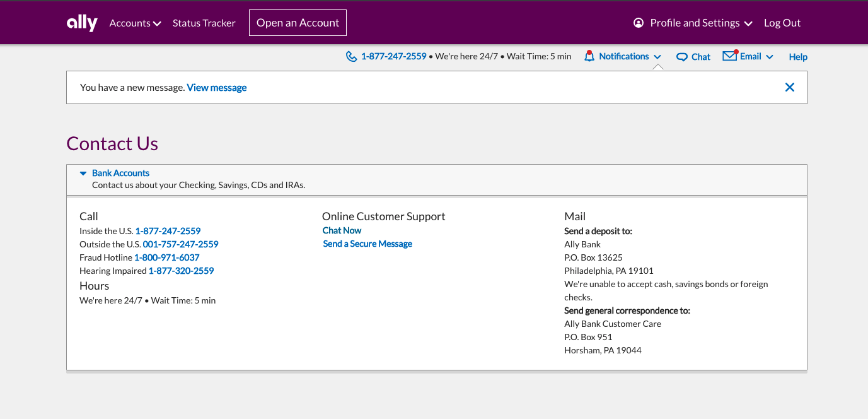This screenshot has height=419, width=868.
Task: Click the Notifications bell icon
Action: click(589, 56)
